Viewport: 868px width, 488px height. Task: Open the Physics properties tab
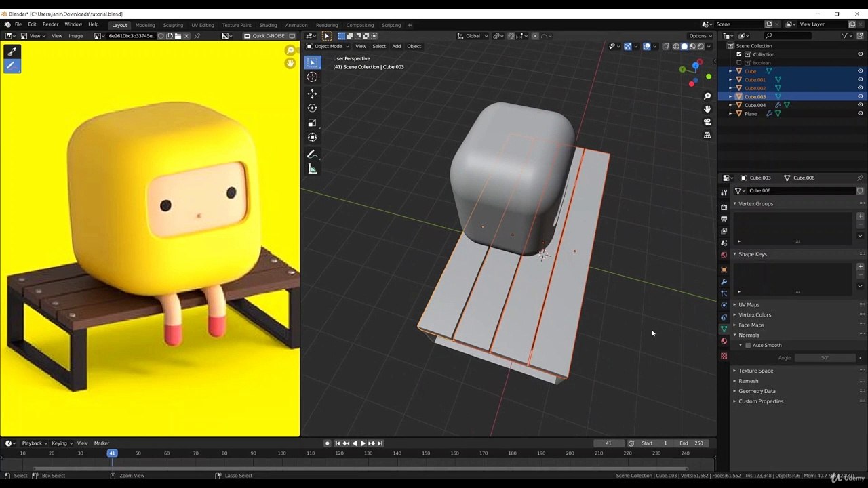pyautogui.click(x=724, y=305)
